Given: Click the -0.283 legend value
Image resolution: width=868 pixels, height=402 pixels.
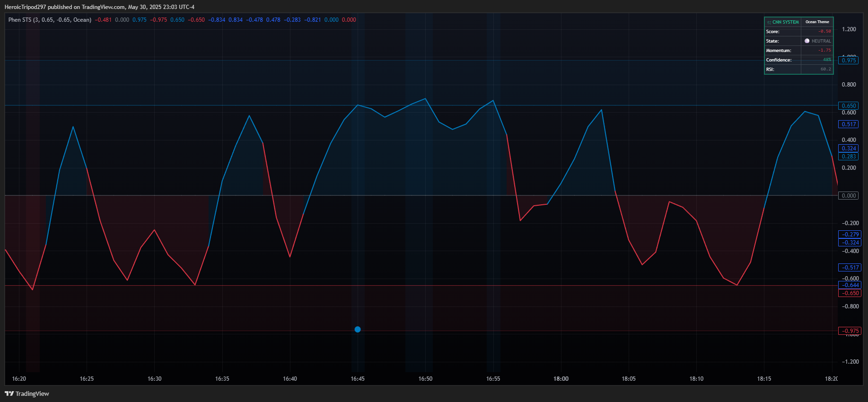Looking at the screenshot, I should point(292,20).
